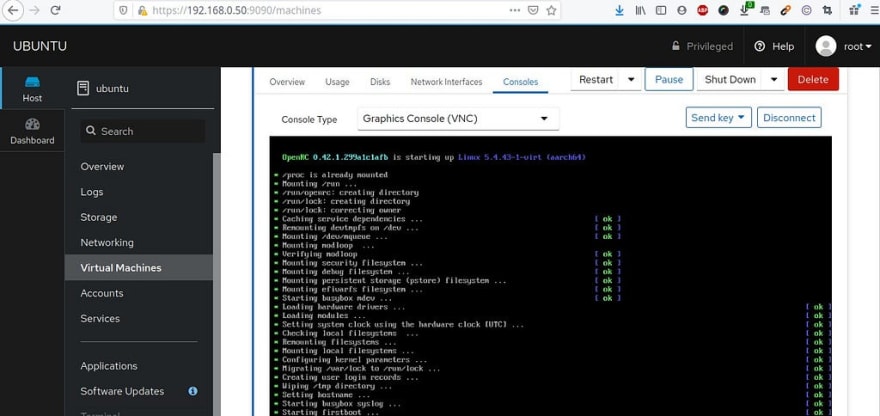
Task: Go back with the browser back arrow
Action: coord(12,10)
